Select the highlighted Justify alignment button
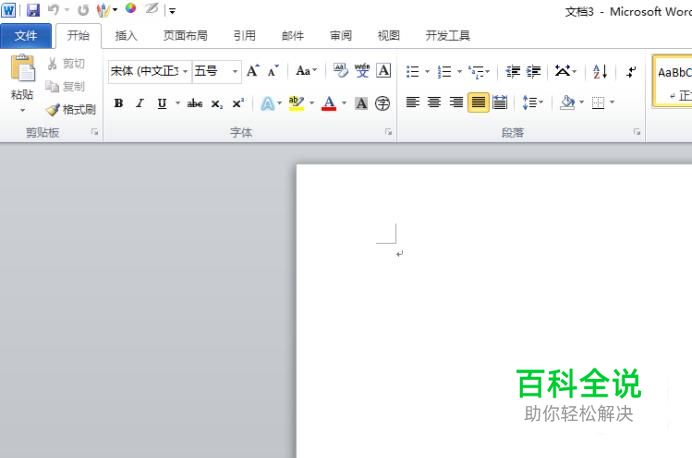692x458 pixels. (478, 103)
